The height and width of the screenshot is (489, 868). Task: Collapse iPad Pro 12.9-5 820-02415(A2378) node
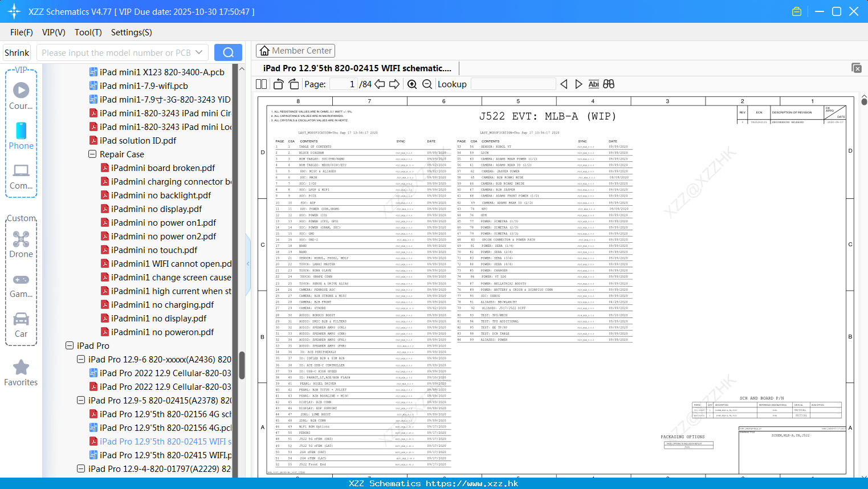click(81, 401)
